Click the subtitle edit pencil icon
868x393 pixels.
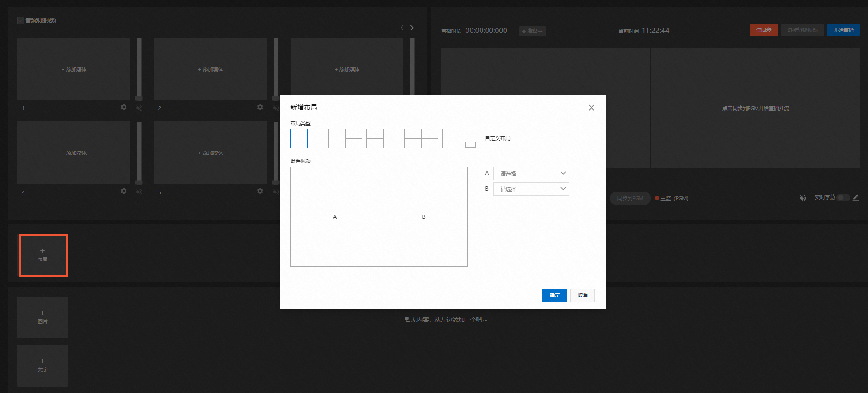click(x=856, y=198)
